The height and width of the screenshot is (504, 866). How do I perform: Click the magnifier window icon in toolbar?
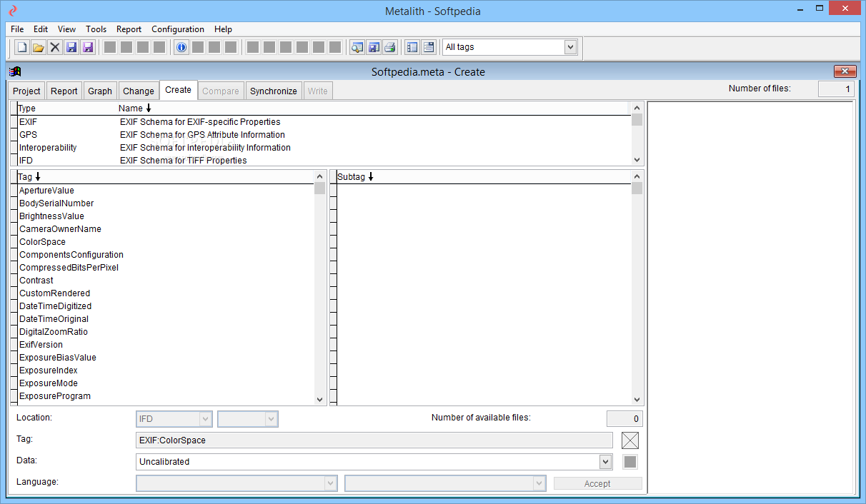(357, 47)
